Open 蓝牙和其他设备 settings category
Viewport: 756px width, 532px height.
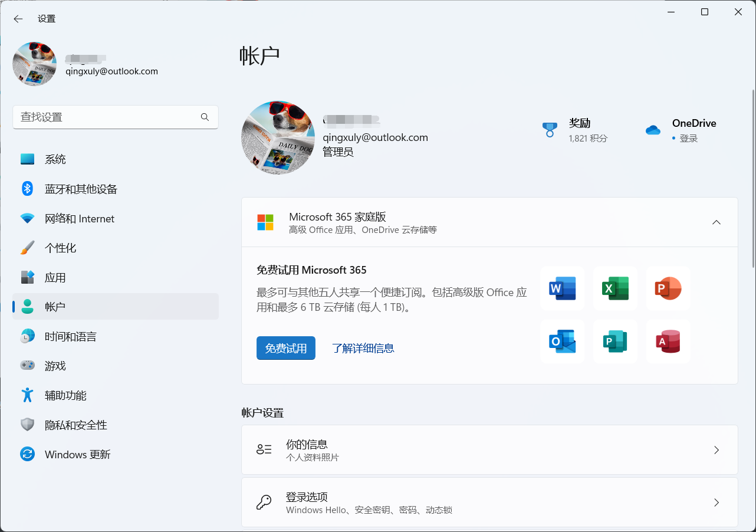116,189
